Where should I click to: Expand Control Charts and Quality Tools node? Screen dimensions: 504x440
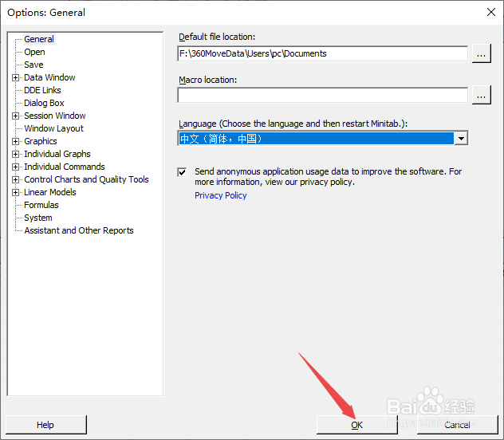click(x=15, y=179)
